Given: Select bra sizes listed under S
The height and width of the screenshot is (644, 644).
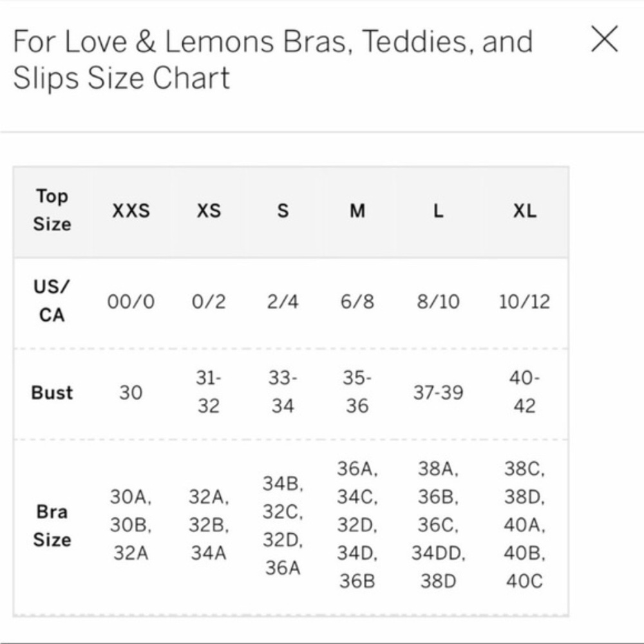Looking at the screenshot, I should click(x=282, y=526).
